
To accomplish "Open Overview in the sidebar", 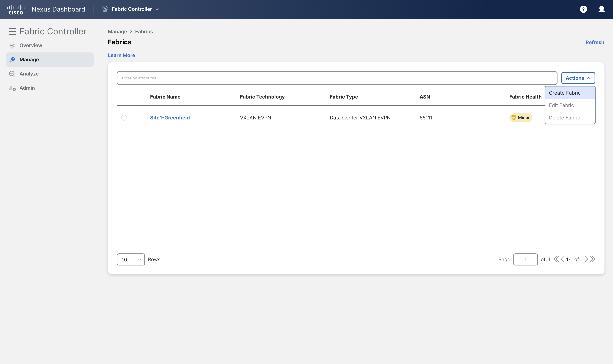I will pyautogui.click(x=50, y=45).
